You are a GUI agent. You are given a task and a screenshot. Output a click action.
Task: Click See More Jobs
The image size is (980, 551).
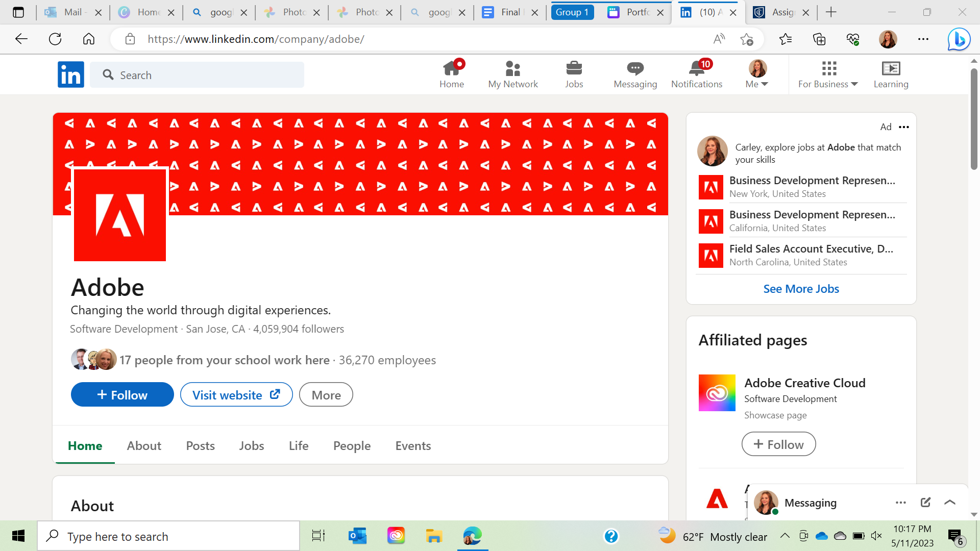(801, 289)
